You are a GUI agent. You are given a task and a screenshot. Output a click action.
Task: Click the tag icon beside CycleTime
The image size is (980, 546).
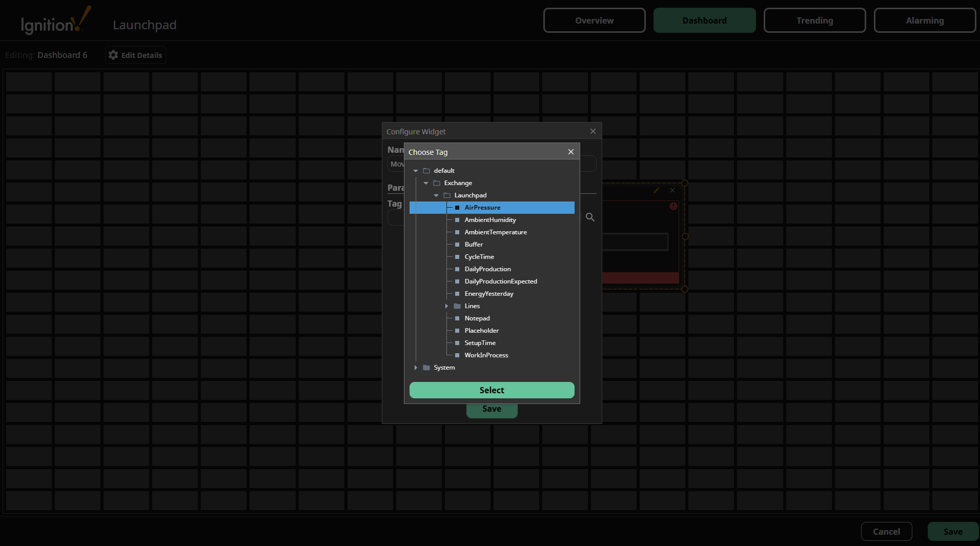pos(457,256)
